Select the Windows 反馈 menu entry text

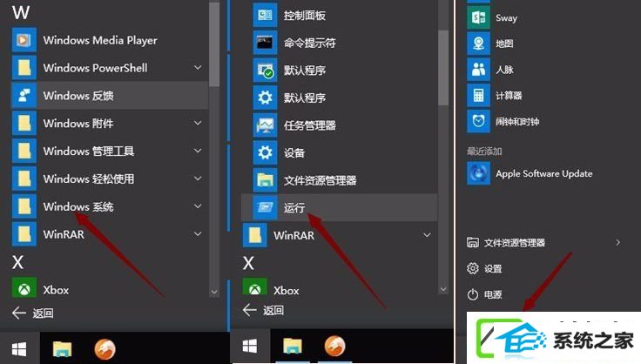coord(78,96)
